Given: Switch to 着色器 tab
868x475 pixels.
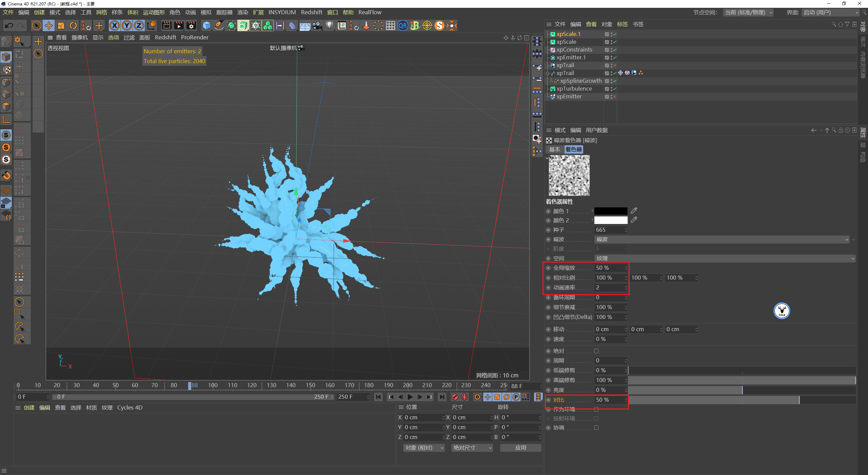Looking at the screenshot, I should (x=573, y=149).
